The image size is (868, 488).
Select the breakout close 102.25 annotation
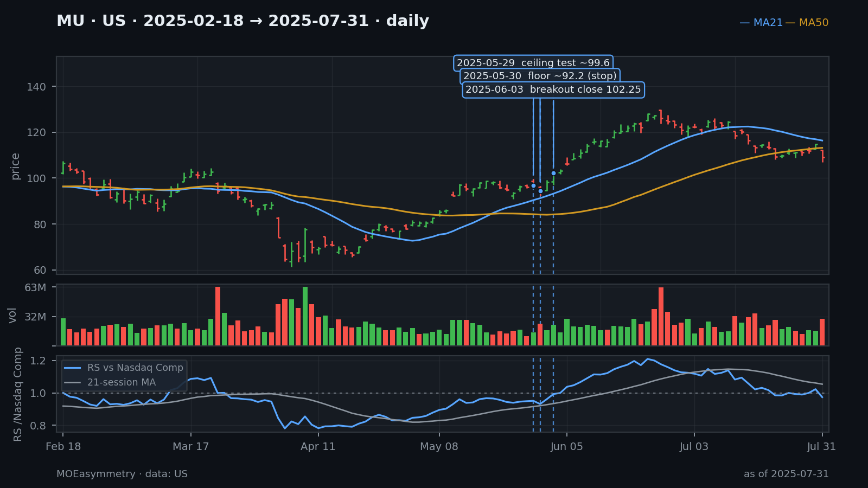click(x=553, y=89)
